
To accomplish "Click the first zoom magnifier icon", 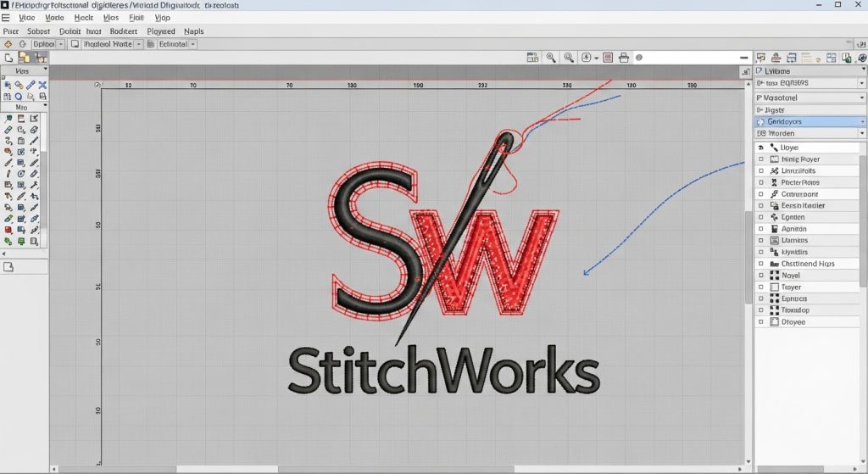I will point(551,58).
